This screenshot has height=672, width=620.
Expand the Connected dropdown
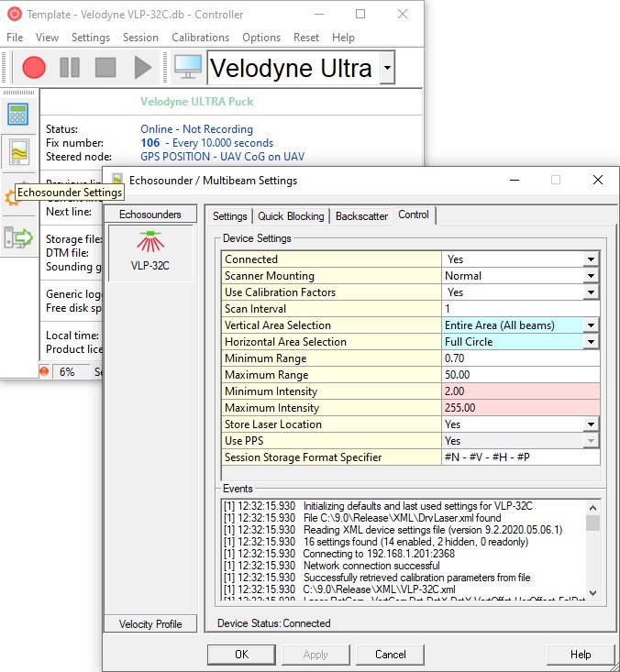point(592,259)
